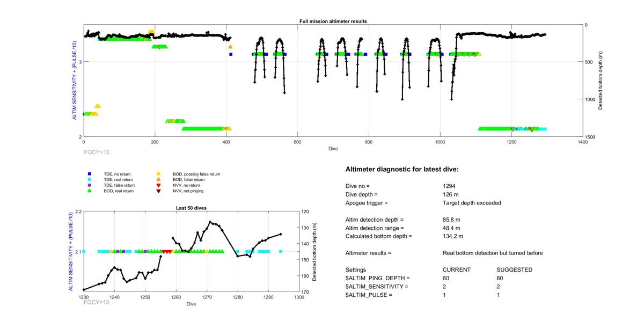This screenshot has height=328, width=644.
Task: Click yellow 'BOD, possibly false return' legend triangle
Action: point(159,174)
